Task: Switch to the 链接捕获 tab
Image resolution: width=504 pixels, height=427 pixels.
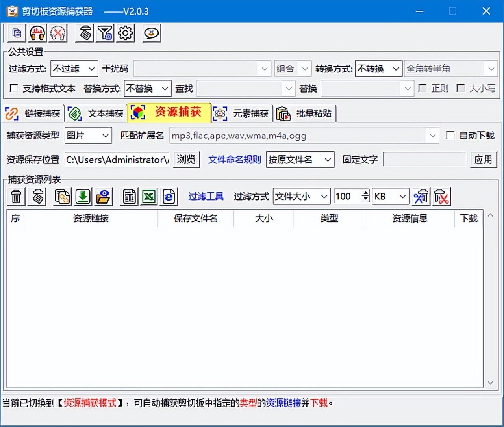Action: tap(33, 113)
